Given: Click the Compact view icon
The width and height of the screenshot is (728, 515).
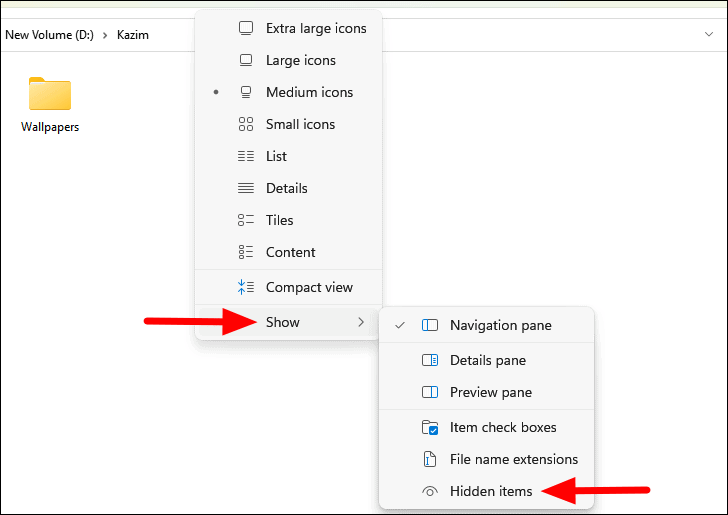Looking at the screenshot, I should [x=246, y=287].
